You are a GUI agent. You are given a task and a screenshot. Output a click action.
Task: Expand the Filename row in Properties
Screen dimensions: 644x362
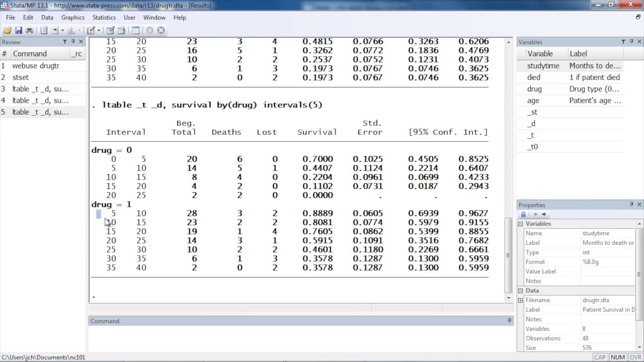521,300
